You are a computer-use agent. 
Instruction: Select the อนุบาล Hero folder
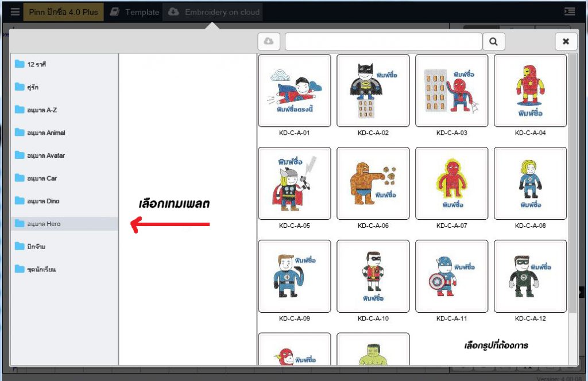64,224
